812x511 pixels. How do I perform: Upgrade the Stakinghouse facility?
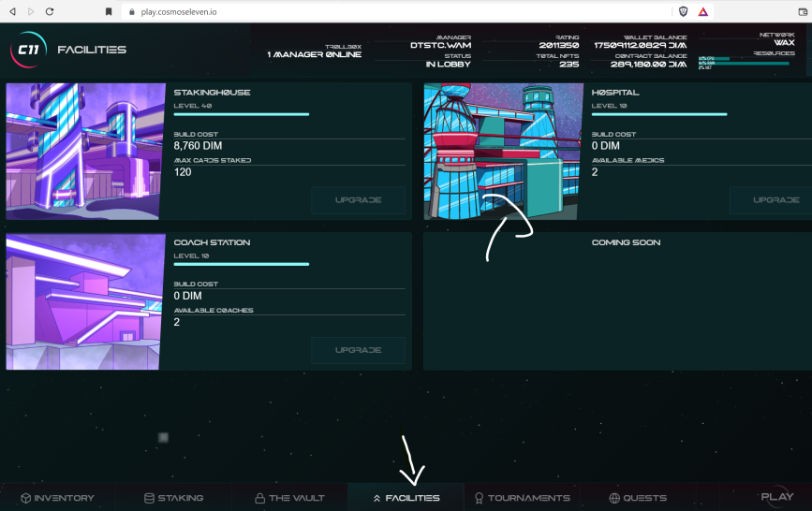pos(359,200)
